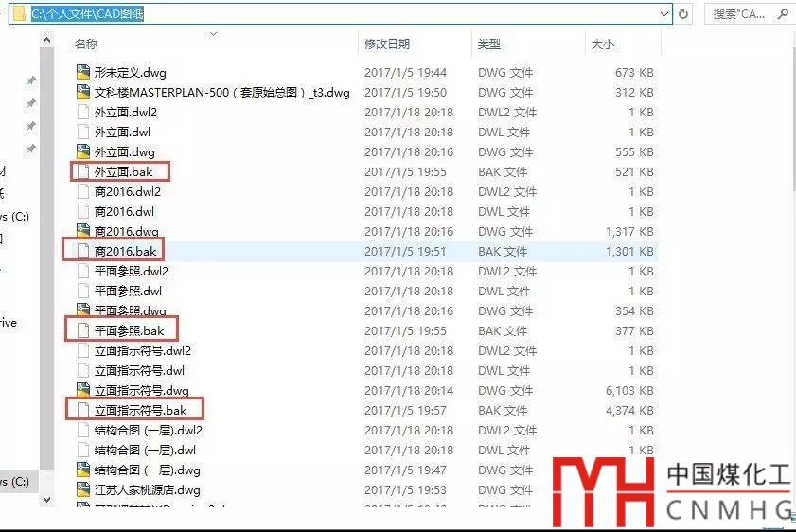
Task: Click the file icon of 立面指示符号.dwl2
Action: [x=83, y=350]
